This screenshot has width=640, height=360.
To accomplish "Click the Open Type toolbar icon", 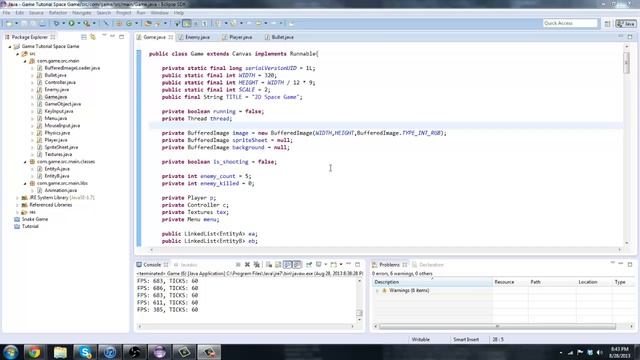I will tap(148, 24).
